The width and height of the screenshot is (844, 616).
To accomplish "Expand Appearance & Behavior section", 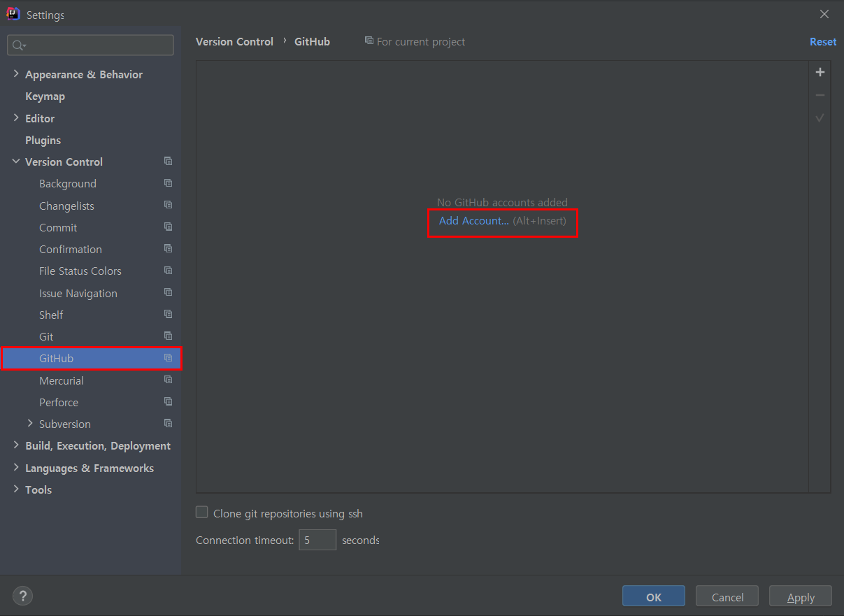I will pos(16,74).
